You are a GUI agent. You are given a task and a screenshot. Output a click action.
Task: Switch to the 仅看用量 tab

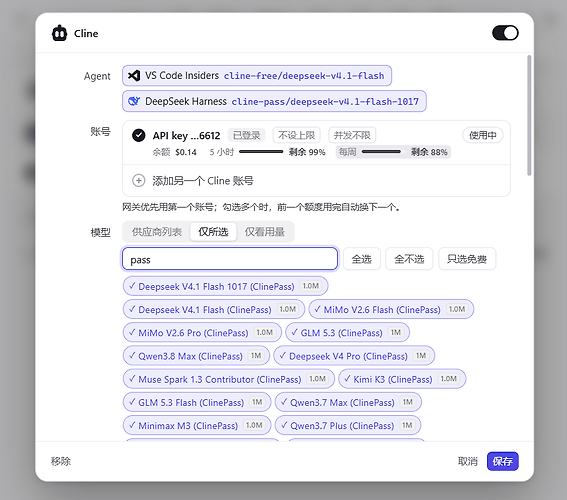(265, 232)
